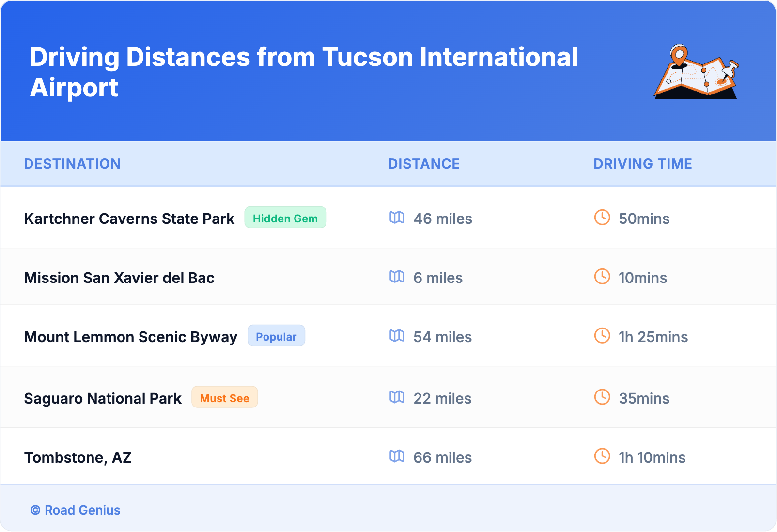
Task: Click the clock icon next to 1h 10mins
Action: pyautogui.click(x=602, y=456)
